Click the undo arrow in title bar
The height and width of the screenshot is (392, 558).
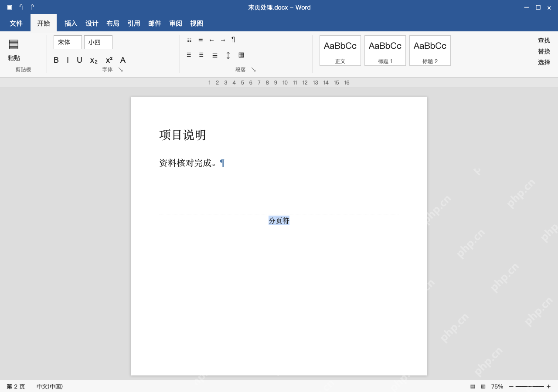pyautogui.click(x=21, y=7)
